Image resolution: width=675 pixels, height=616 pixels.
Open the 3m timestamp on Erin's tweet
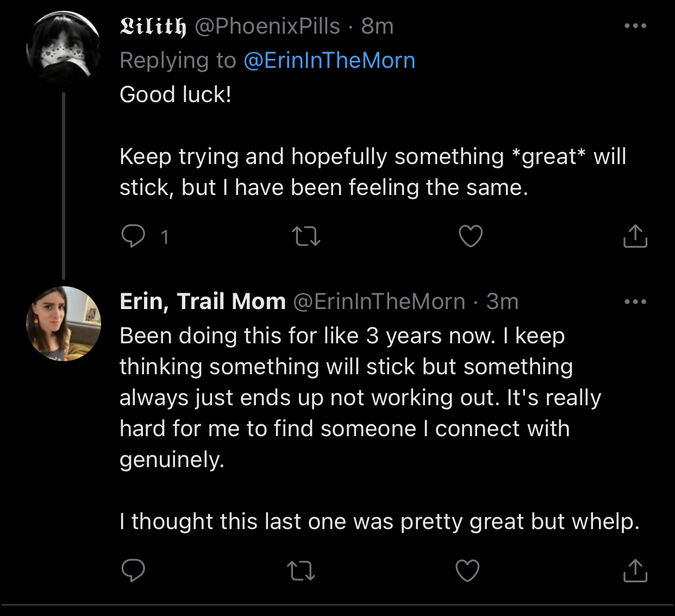(502, 301)
